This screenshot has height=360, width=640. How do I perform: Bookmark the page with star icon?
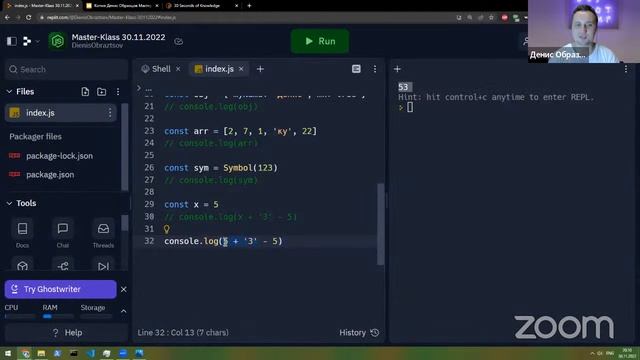pyautogui.click(x=491, y=18)
